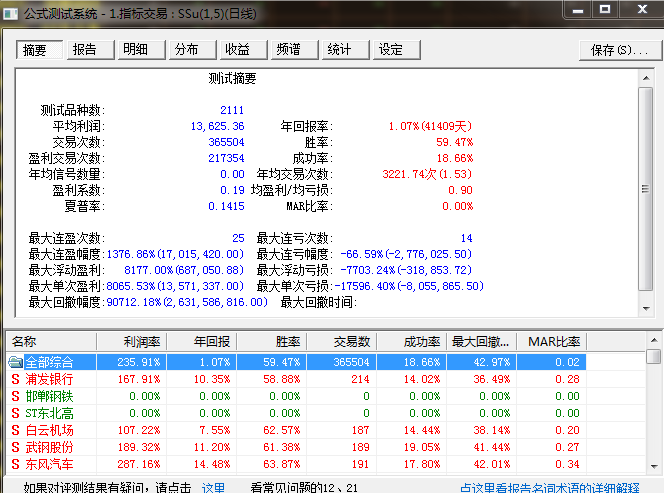Click the S icon beside 邯郸钢铁
The image size is (664, 493).
pos(15,396)
